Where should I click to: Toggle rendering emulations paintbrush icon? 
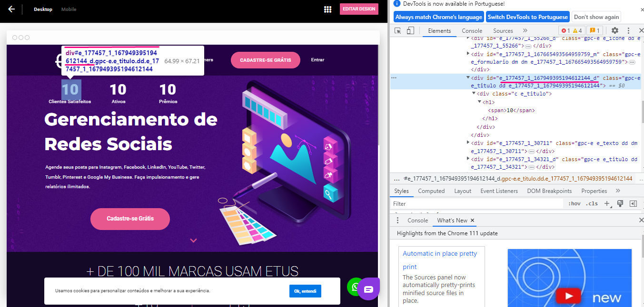click(x=620, y=204)
